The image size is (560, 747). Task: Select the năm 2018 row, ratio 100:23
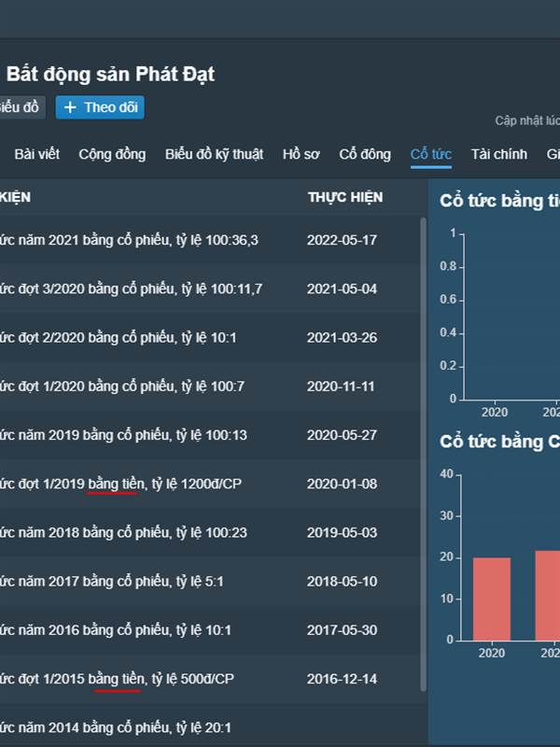[x=209, y=532]
